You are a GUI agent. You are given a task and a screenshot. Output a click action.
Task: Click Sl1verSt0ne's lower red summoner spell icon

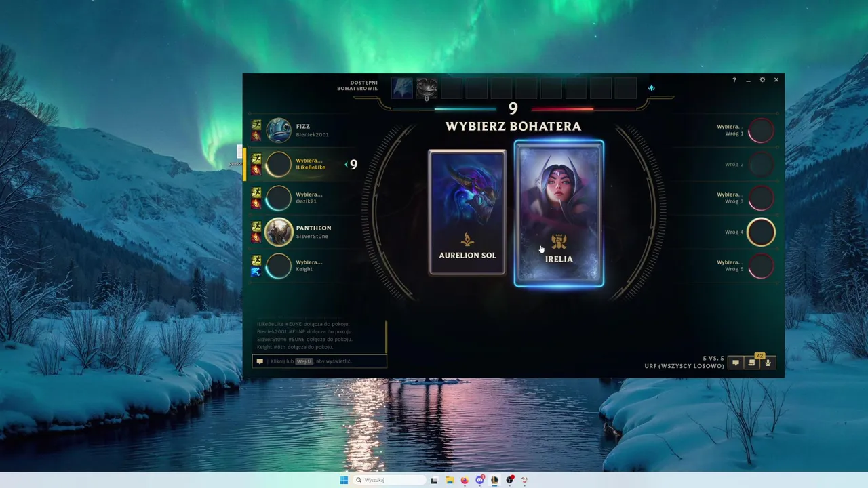pos(256,237)
